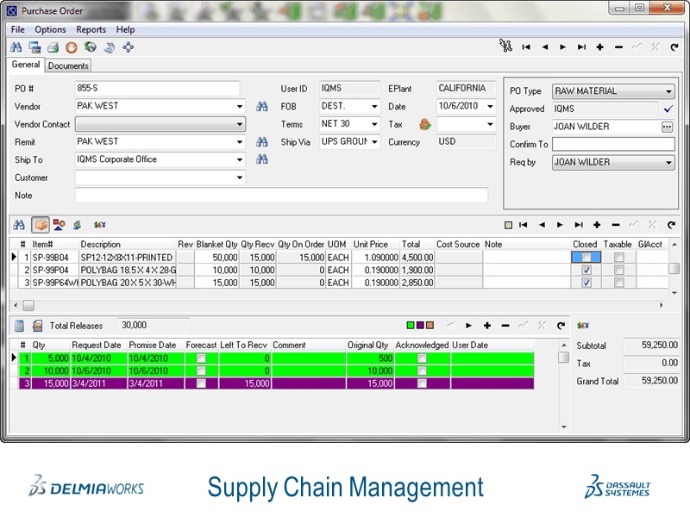
Task: Tick Forecast checkbox on the 3/4/2011 release
Action: 201,383
